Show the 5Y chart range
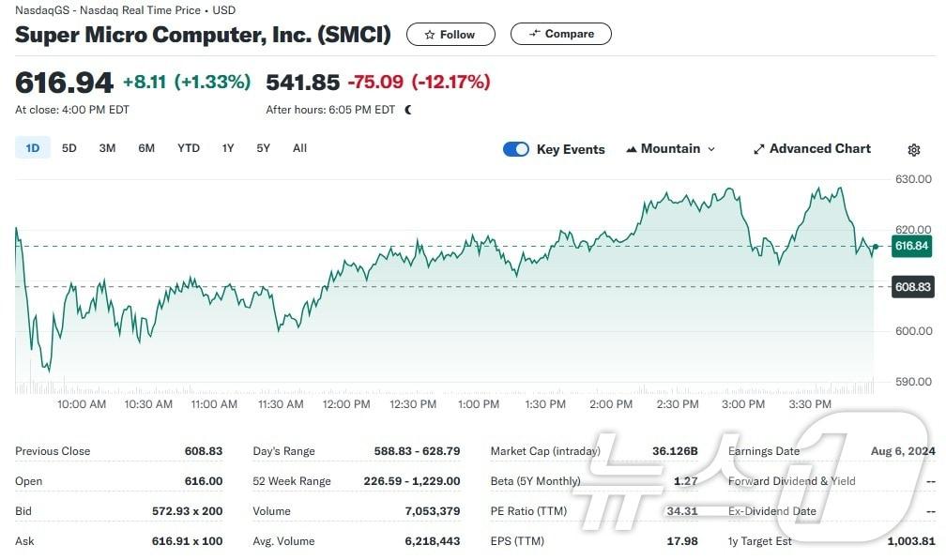This screenshot has width=946, height=560. click(x=264, y=148)
